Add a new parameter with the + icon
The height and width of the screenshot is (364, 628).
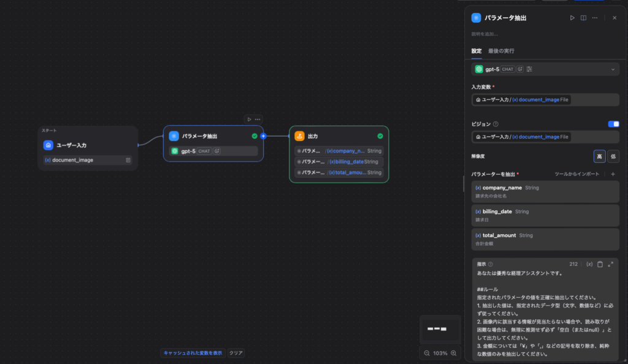pyautogui.click(x=613, y=174)
